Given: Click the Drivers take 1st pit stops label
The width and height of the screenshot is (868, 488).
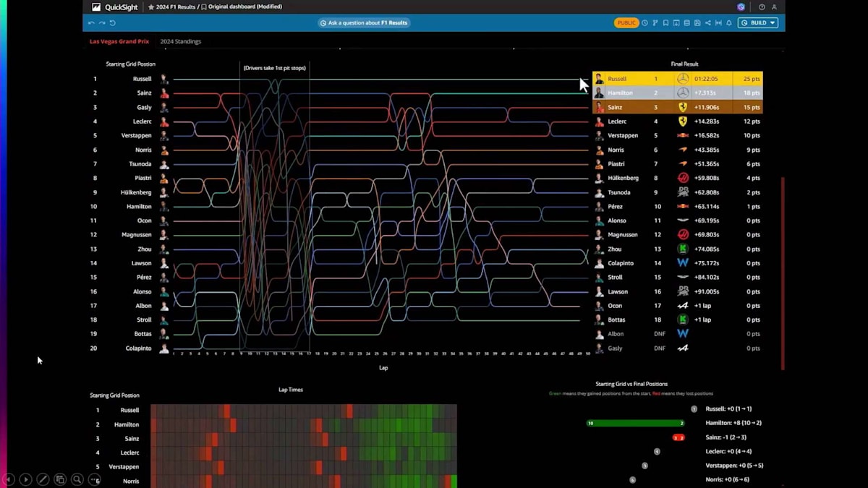Looking at the screenshot, I should (275, 68).
